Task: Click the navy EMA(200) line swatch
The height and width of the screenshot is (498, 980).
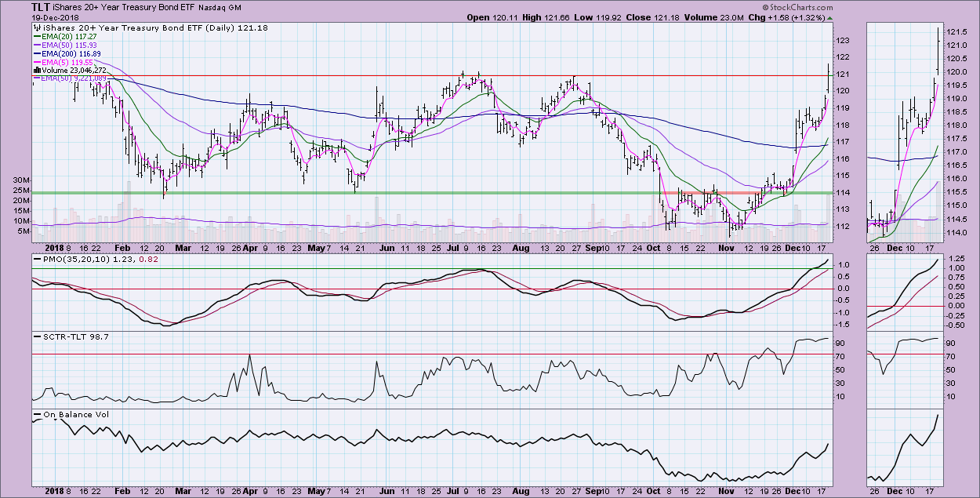Action: click(x=37, y=53)
